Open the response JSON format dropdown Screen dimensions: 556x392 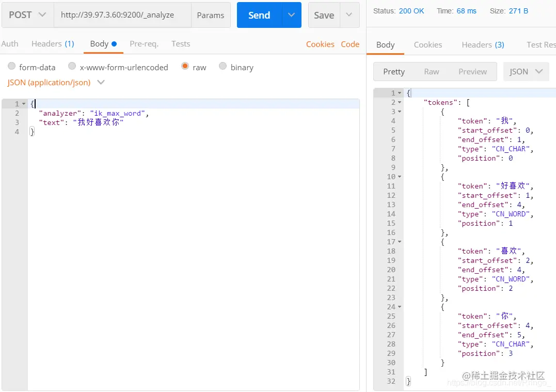[x=526, y=72]
